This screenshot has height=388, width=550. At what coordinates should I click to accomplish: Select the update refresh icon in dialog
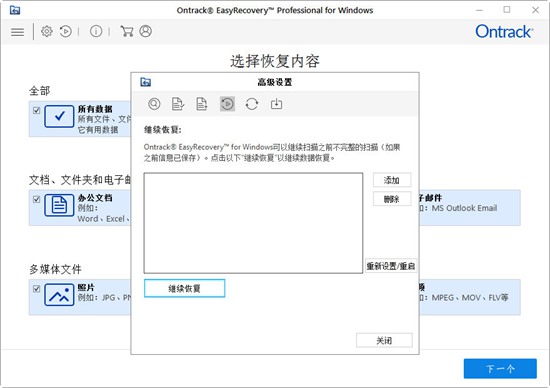pos(252,104)
